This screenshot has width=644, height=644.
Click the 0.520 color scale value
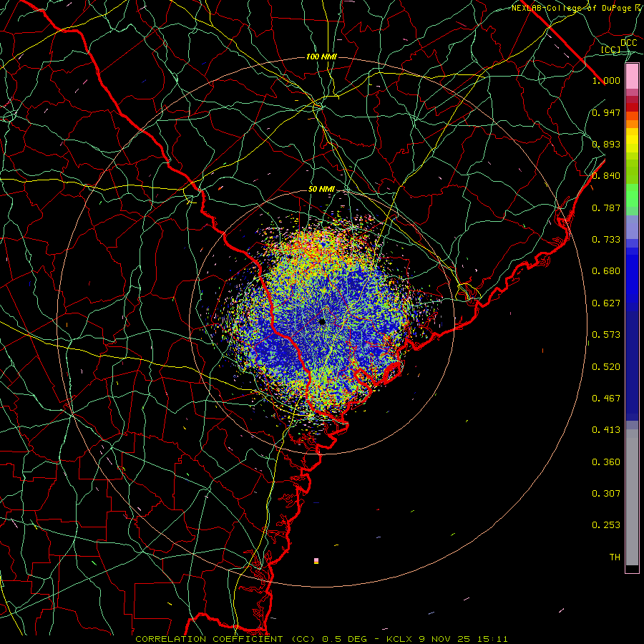click(x=606, y=367)
